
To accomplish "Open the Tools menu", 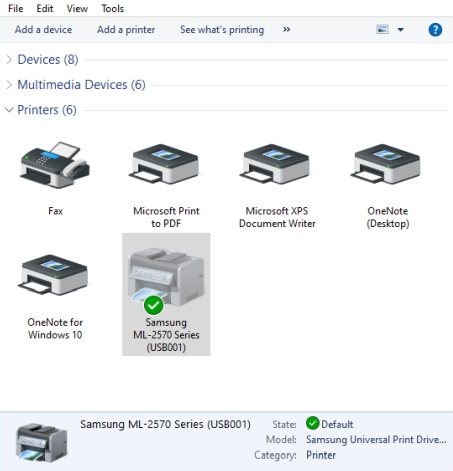I will pyautogui.click(x=113, y=8).
